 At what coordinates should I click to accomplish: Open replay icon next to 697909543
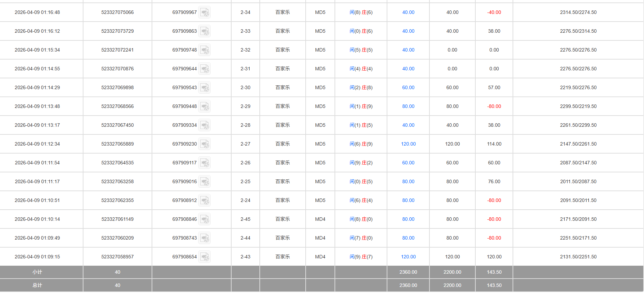pos(204,88)
